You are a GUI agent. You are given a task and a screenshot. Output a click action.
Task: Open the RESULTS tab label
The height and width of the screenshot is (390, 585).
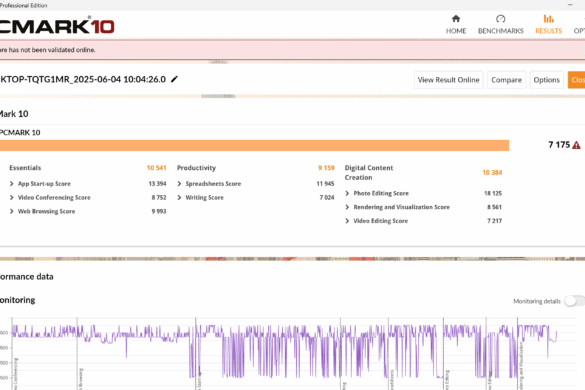548,31
